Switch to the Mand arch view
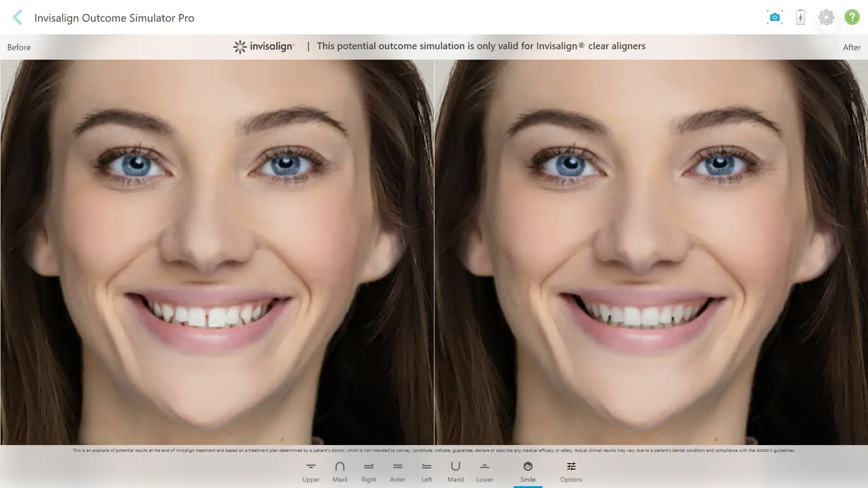Viewport: 868px width, 488px height. click(456, 472)
